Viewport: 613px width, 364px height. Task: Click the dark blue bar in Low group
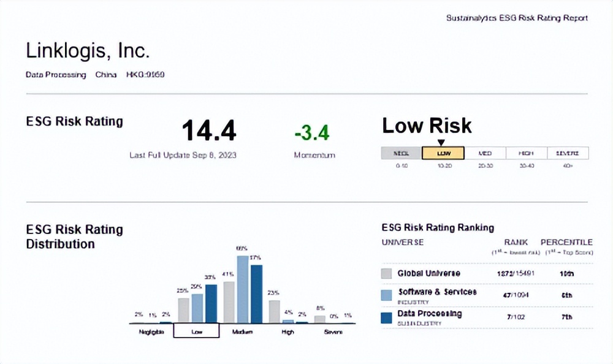(x=211, y=303)
